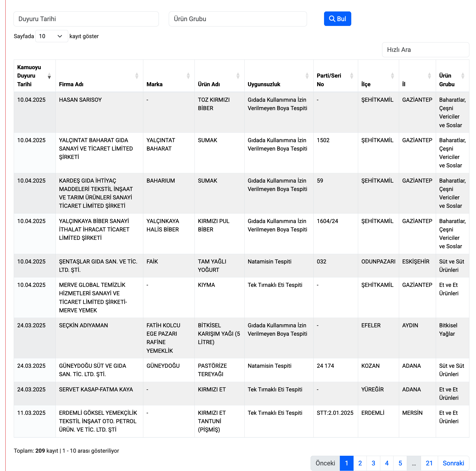Click the Bul search button
Image resolution: width=476 pixels, height=471 pixels.
tap(337, 19)
